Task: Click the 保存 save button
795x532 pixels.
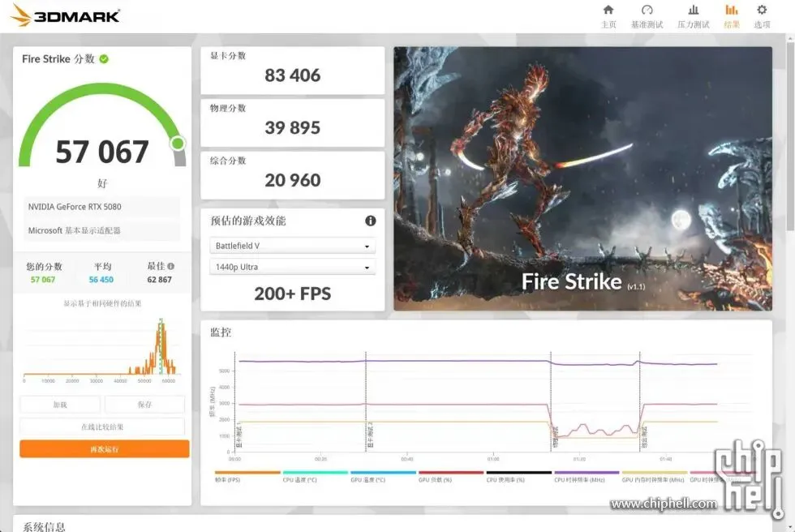Action: [144, 405]
